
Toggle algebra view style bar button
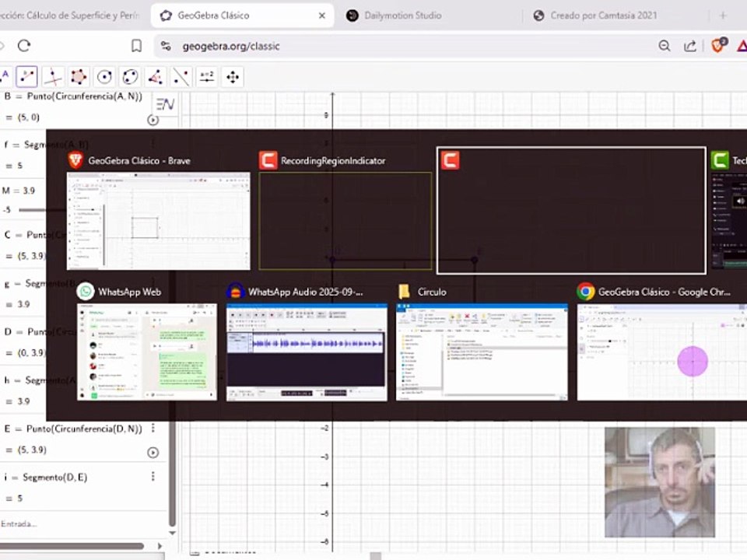tap(165, 104)
